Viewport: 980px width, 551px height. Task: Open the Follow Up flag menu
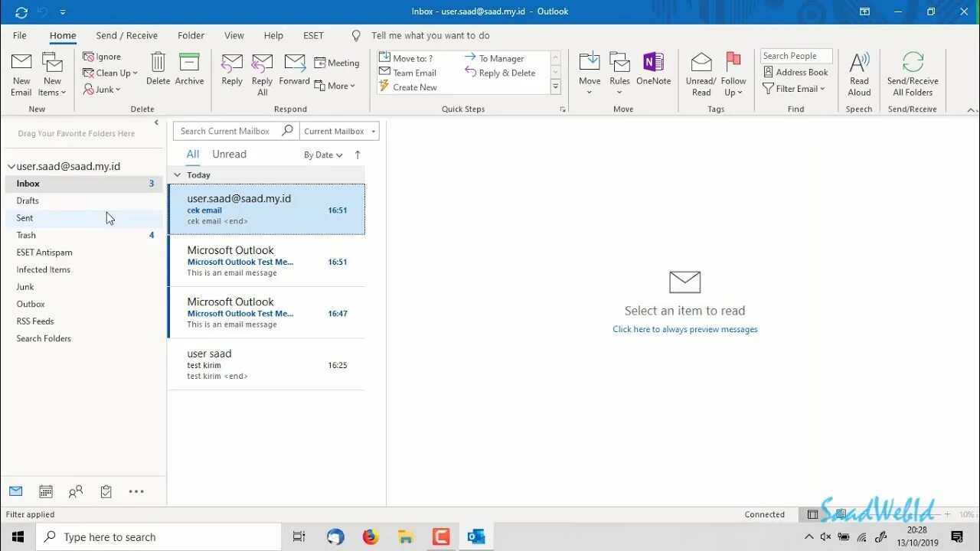[733, 75]
